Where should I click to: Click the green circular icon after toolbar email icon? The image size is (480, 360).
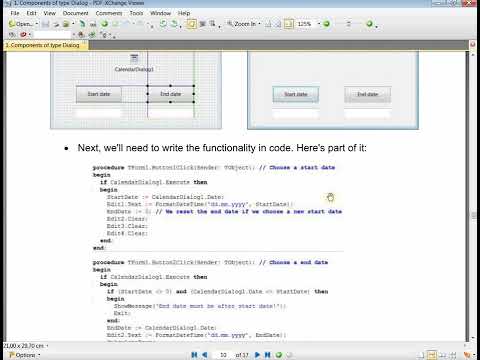[x=105, y=24]
